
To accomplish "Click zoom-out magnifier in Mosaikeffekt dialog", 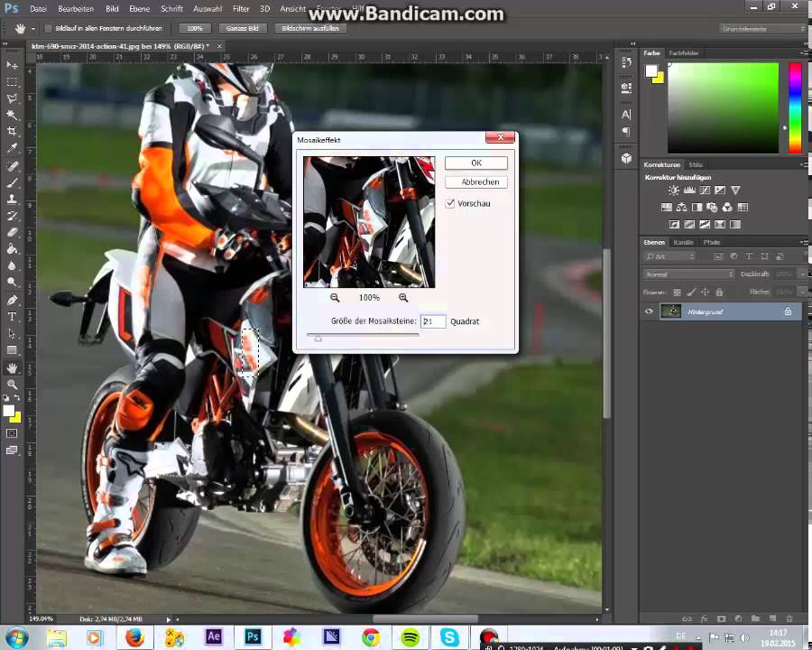I will coord(335,298).
